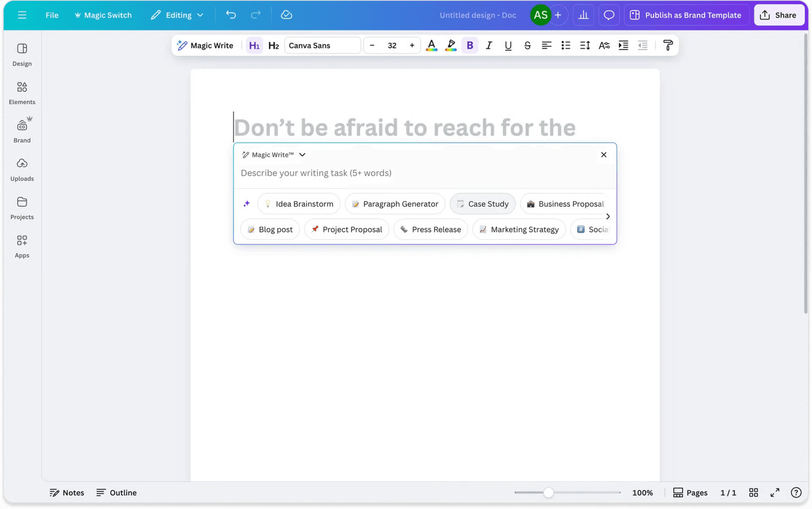Open the File menu
Viewport: 812px width, 509px height.
click(52, 15)
